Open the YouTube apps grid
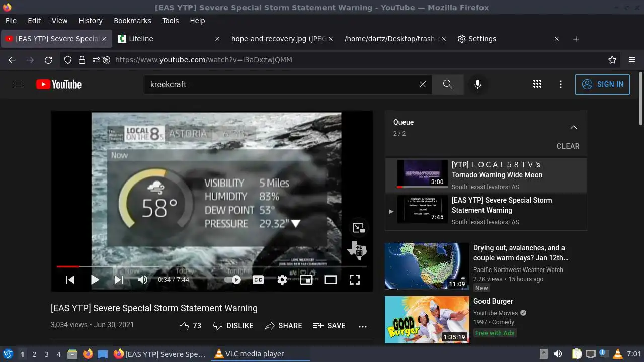This screenshot has height=362, width=644. coord(537,84)
